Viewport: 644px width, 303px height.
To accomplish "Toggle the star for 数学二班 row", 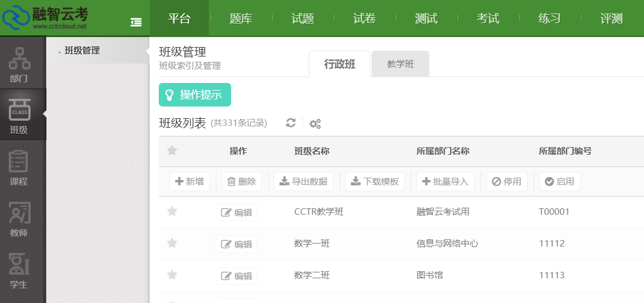I will coord(172,275).
